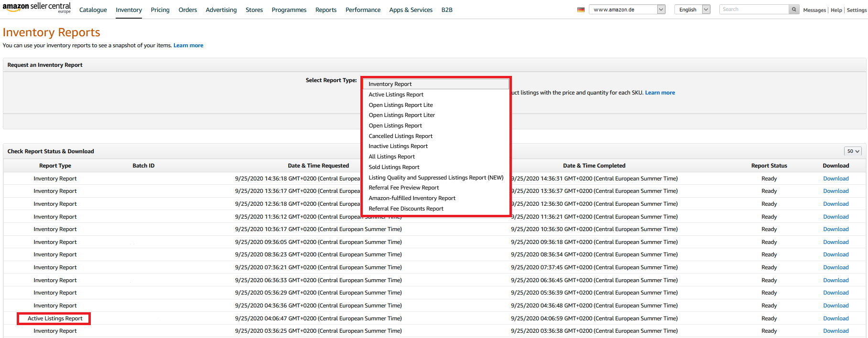Click the Help link in header
Screen dimensions: 868x338
point(836,10)
